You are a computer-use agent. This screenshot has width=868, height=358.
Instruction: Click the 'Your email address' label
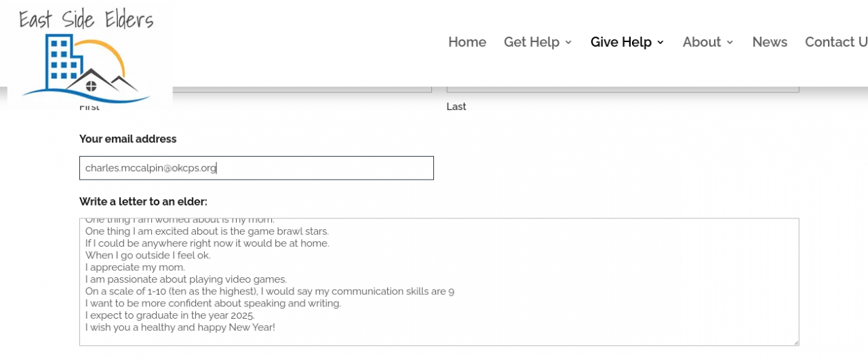[x=127, y=139]
